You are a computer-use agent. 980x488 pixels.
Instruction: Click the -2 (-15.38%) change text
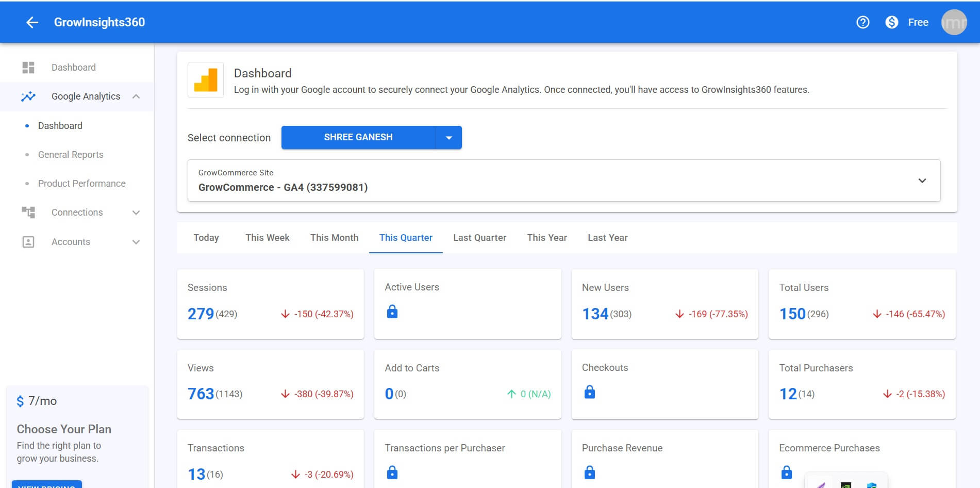pyautogui.click(x=921, y=394)
